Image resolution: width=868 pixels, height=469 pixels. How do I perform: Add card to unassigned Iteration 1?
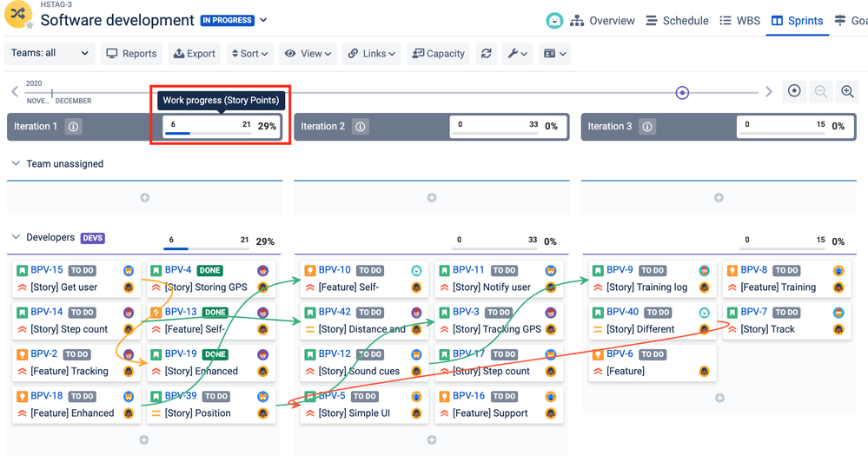coord(144,197)
